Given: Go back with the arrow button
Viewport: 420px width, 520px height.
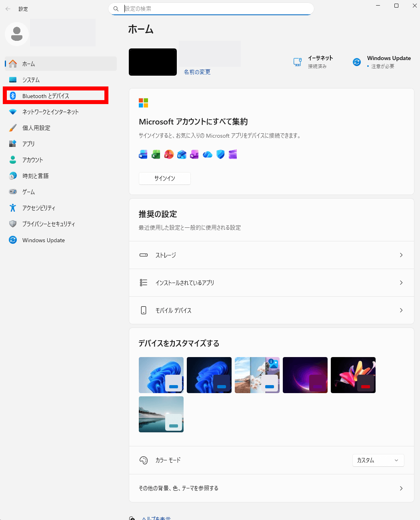Looking at the screenshot, I should click(x=8, y=9).
